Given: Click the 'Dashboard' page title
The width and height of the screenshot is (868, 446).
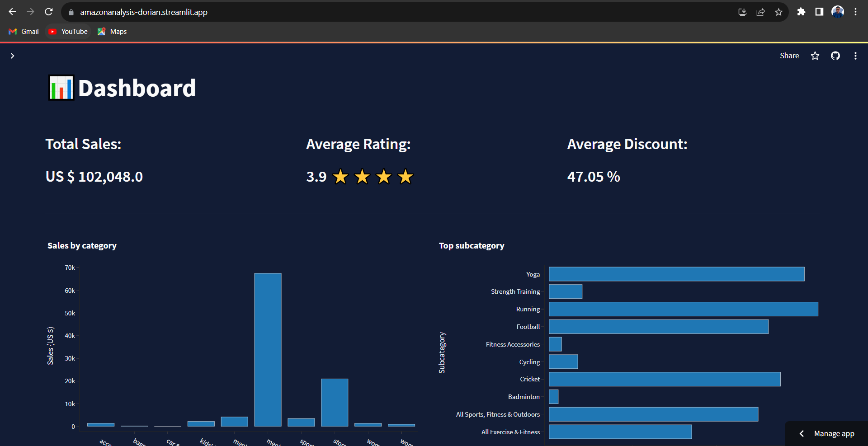Looking at the screenshot, I should [137, 88].
